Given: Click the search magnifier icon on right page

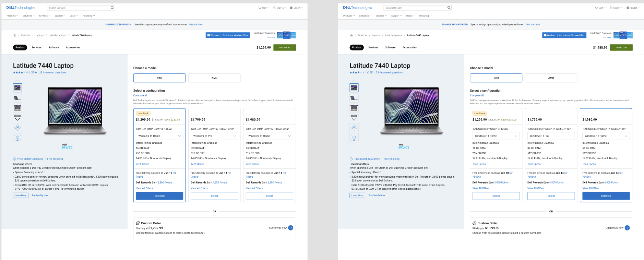Looking at the screenshot, I should pos(449,8).
